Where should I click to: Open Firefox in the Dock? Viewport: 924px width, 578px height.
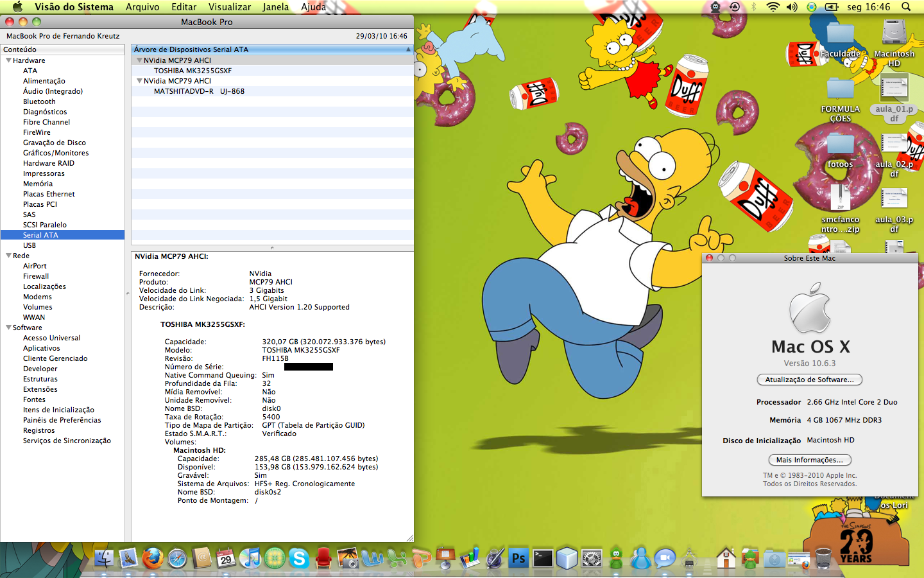[152, 559]
